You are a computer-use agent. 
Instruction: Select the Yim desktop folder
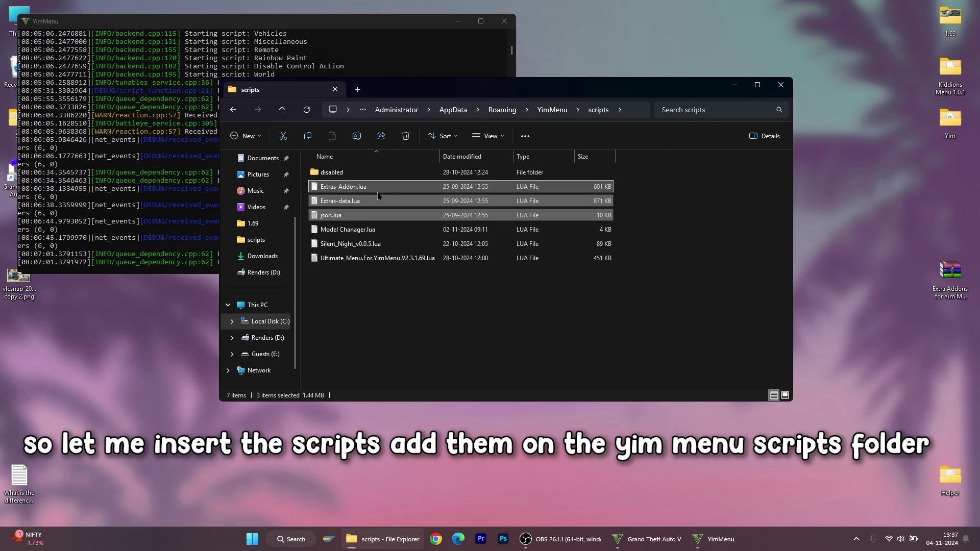click(950, 123)
